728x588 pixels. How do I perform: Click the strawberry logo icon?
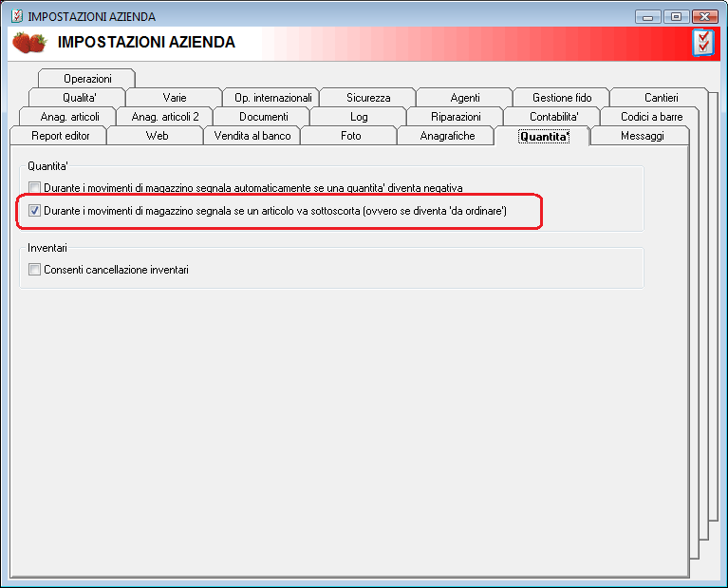[x=29, y=43]
